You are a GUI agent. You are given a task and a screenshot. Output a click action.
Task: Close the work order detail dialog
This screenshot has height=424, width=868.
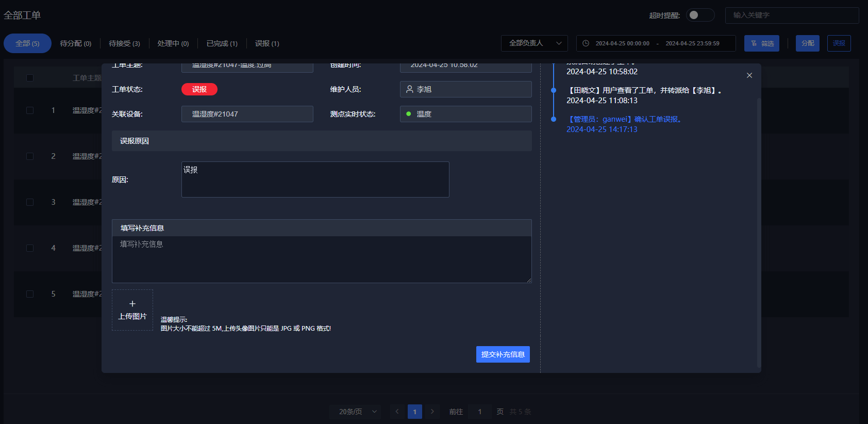tap(749, 75)
